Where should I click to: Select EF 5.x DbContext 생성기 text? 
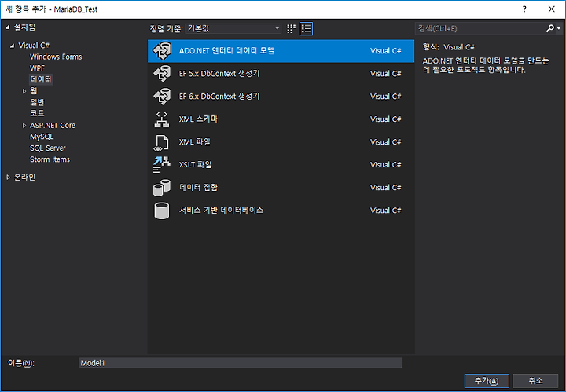[219, 74]
